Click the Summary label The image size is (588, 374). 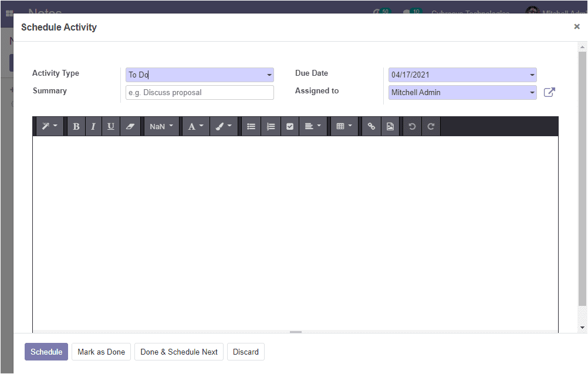pyautogui.click(x=49, y=91)
